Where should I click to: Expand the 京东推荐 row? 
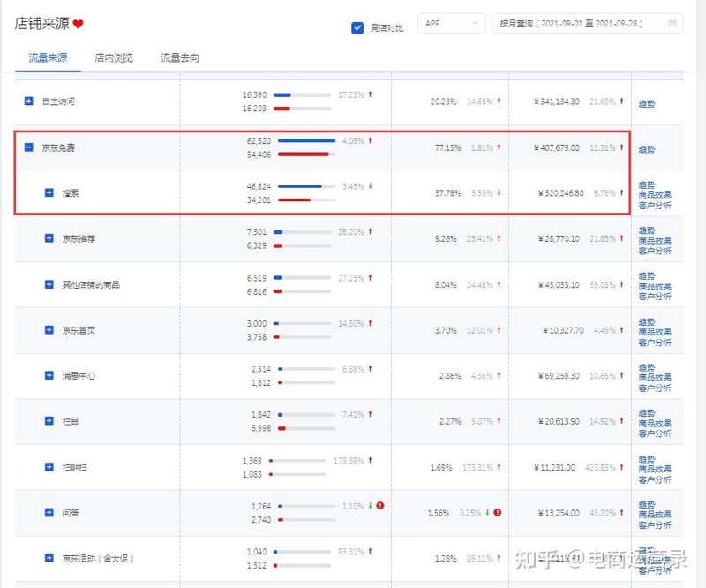49,237
